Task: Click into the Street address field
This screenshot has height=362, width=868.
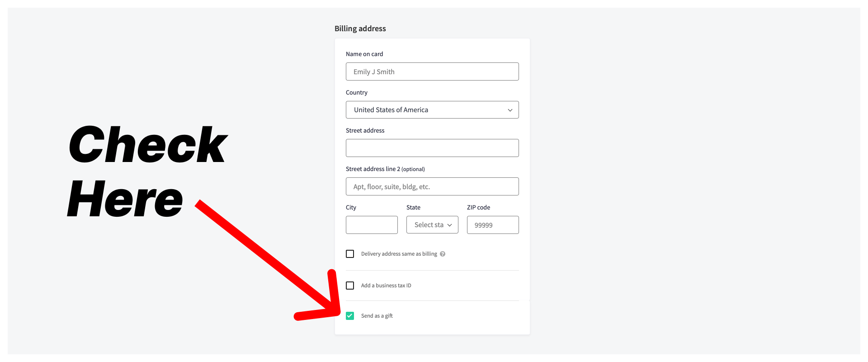Action: coord(432,148)
